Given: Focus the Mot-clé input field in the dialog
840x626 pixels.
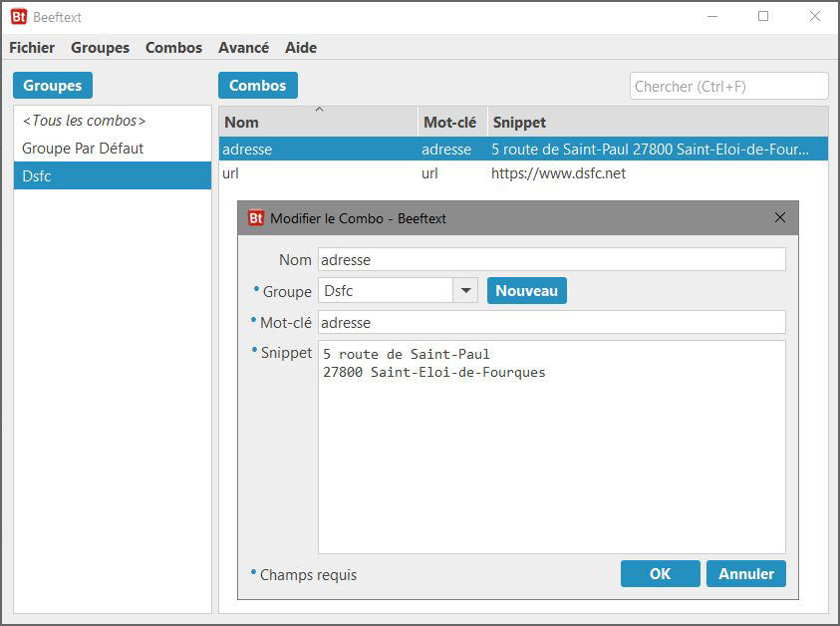Looking at the screenshot, I should (551, 323).
